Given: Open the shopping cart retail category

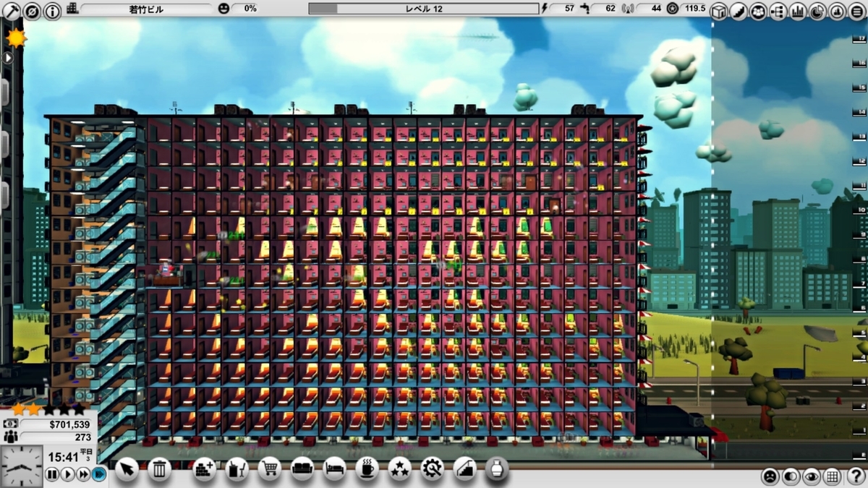Looking at the screenshot, I should (270, 469).
